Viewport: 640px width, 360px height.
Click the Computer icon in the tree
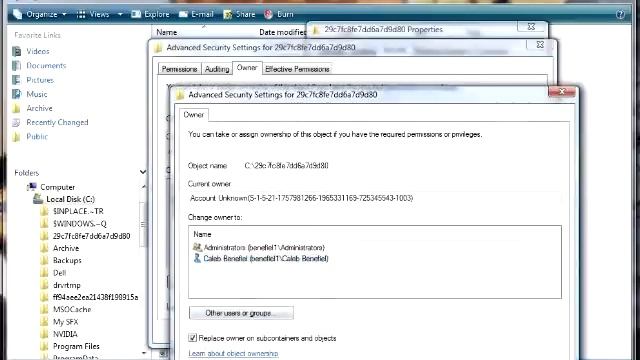32,187
